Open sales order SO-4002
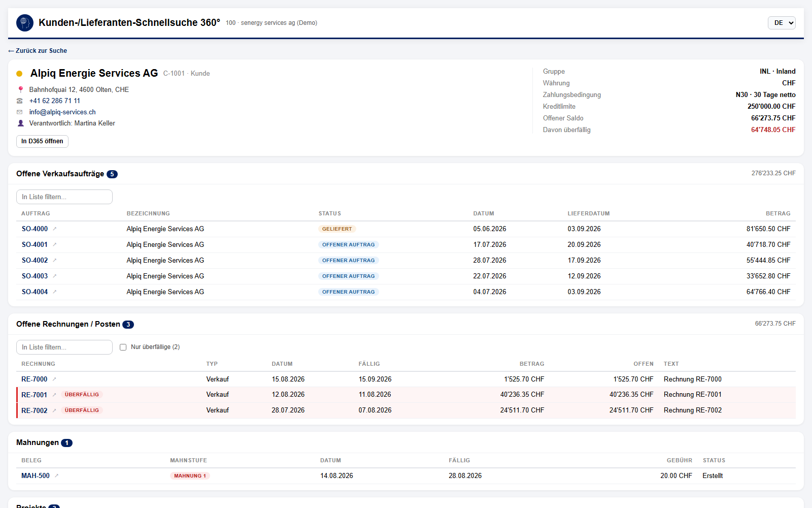Viewport: 812px width, 508px height. pos(35,261)
